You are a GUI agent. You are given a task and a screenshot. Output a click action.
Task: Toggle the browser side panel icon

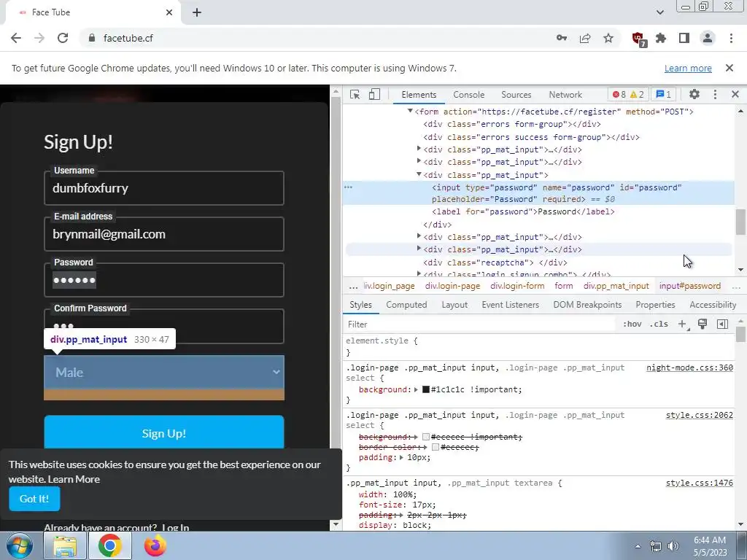[x=684, y=38]
